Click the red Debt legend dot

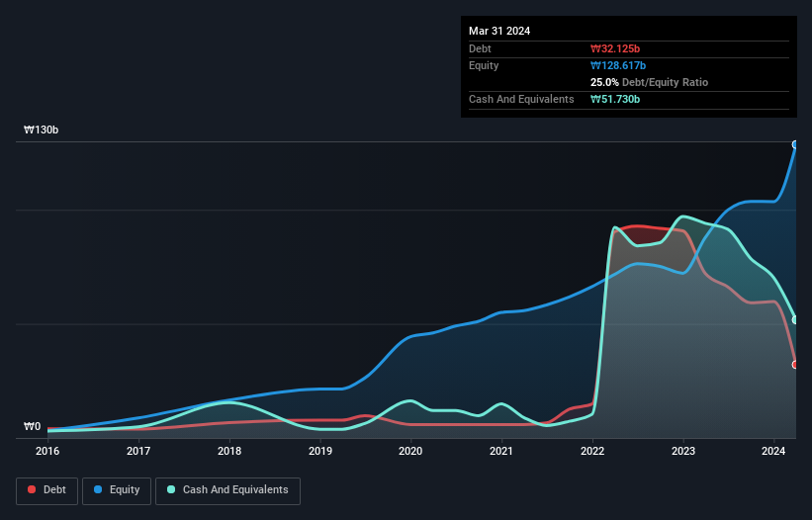[x=32, y=489]
